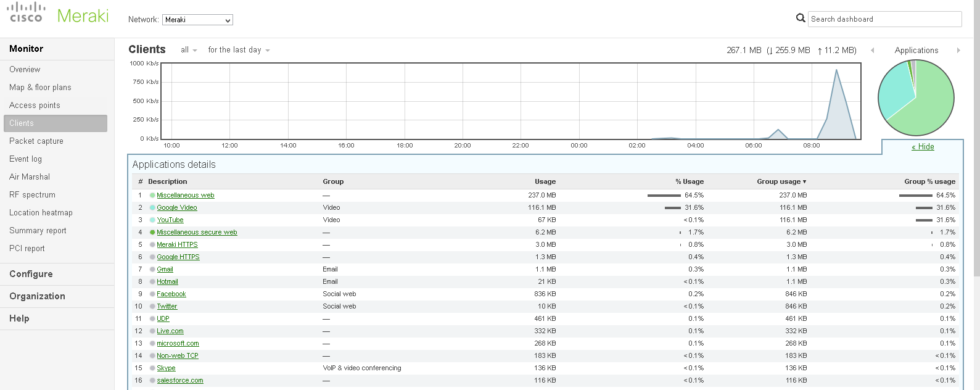
Task: Open the Event log
Action: point(25,159)
